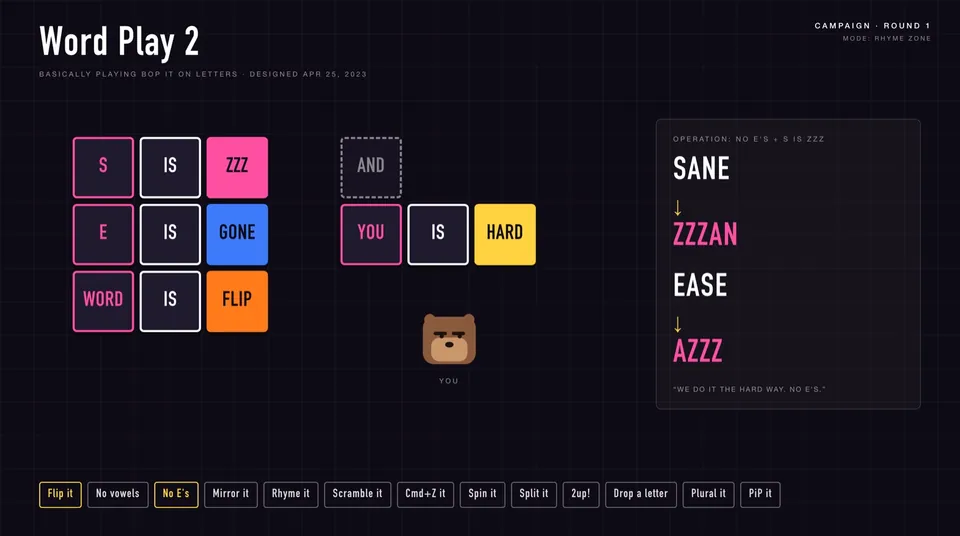Click the Campaign Round 1 label
Viewport: 960px width, 536px height.
click(x=872, y=26)
